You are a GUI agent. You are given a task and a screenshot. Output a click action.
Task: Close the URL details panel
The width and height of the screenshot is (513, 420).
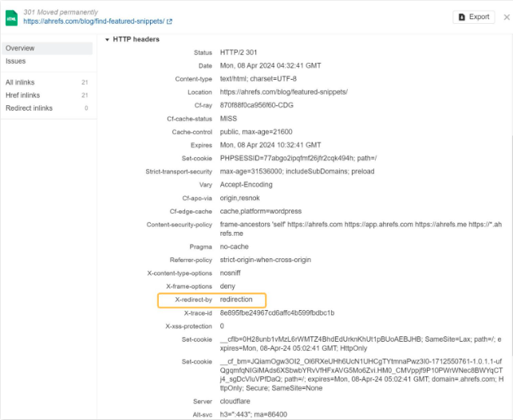507,17
